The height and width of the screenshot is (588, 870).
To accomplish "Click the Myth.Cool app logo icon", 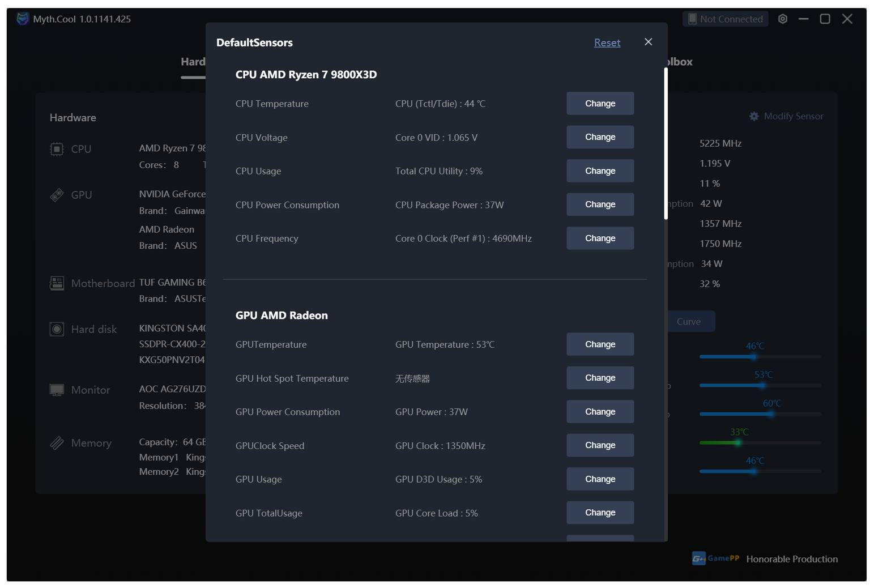I will point(22,19).
